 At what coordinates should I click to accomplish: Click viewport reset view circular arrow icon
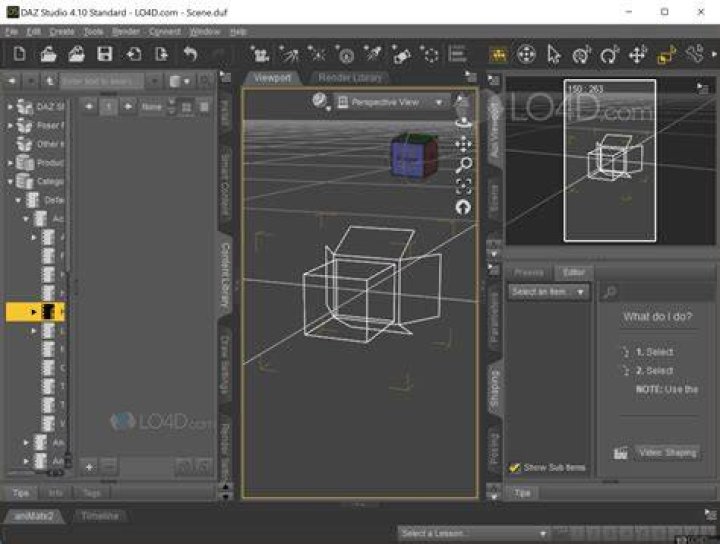coord(463,208)
